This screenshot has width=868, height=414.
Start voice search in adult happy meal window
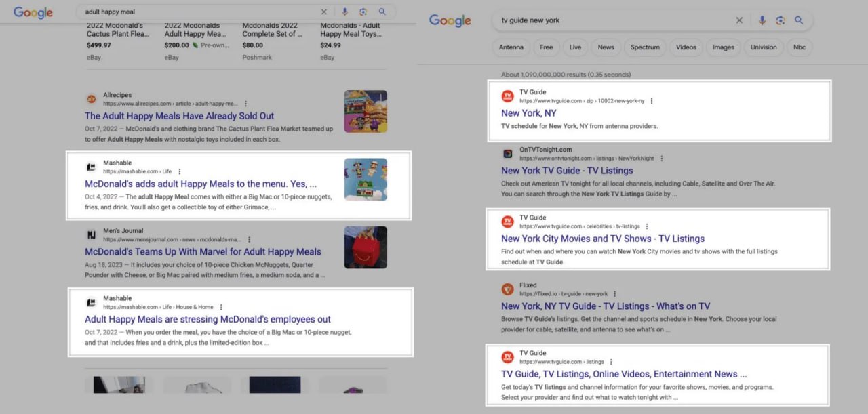344,12
